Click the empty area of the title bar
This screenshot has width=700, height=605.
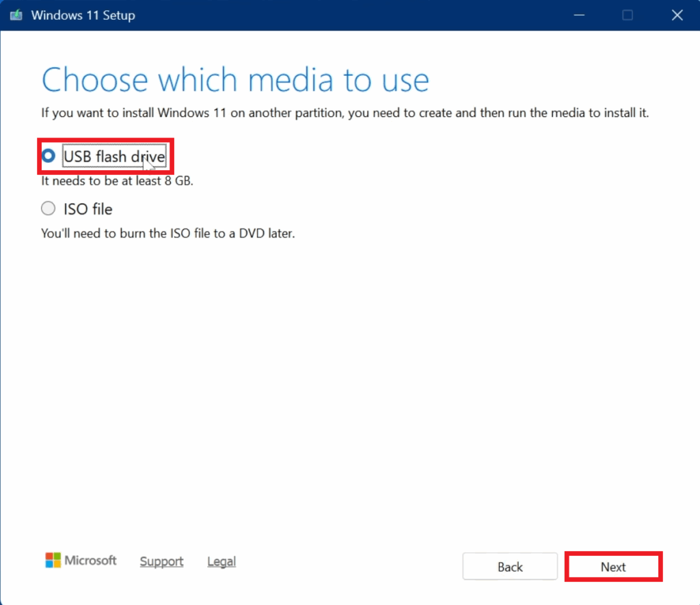[x=342, y=15]
